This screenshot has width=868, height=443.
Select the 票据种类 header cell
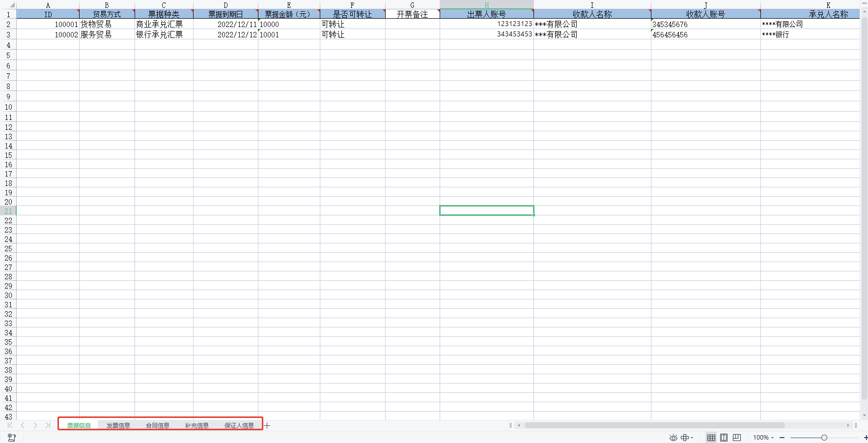(164, 14)
